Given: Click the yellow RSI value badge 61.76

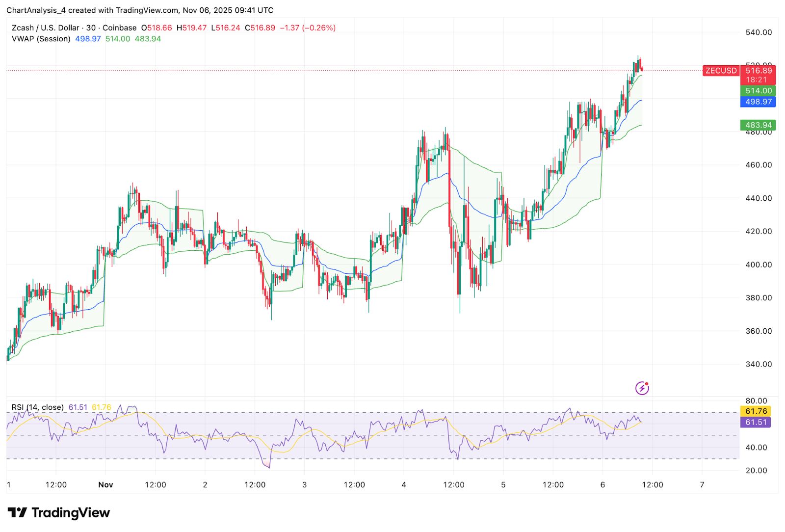Looking at the screenshot, I should pos(755,411).
